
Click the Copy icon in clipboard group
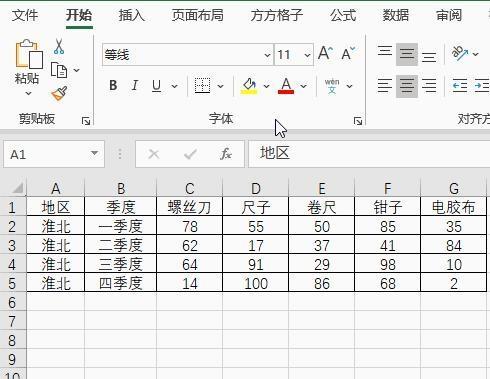59,70
